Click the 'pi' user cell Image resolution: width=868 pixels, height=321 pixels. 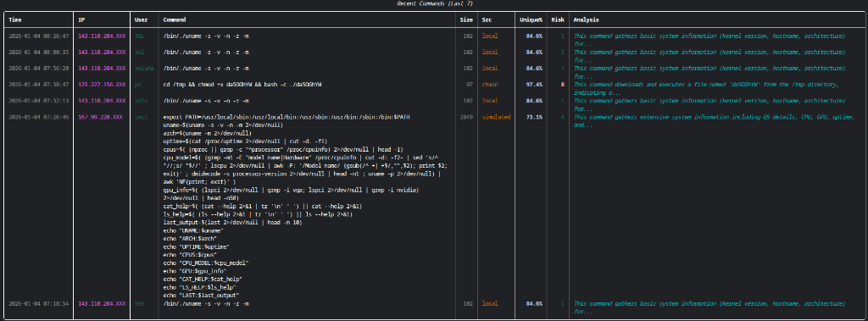pyautogui.click(x=138, y=85)
